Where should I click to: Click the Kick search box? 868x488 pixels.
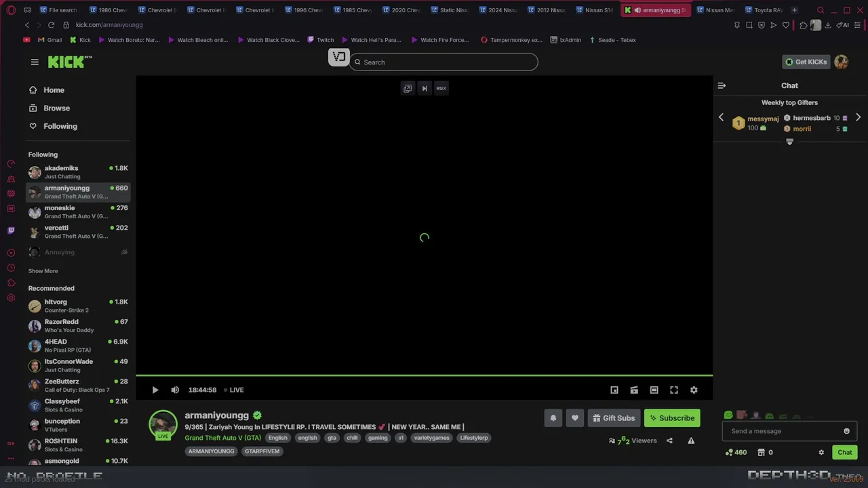(443, 62)
